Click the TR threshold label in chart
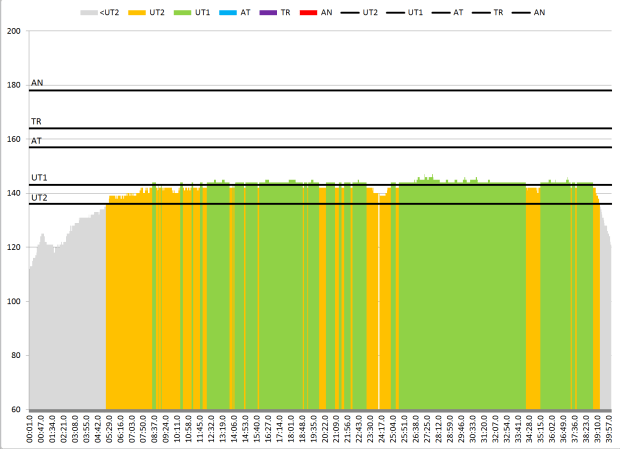This screenshot has height=449, width=620. pyautogui.click(x=36, y=121)
